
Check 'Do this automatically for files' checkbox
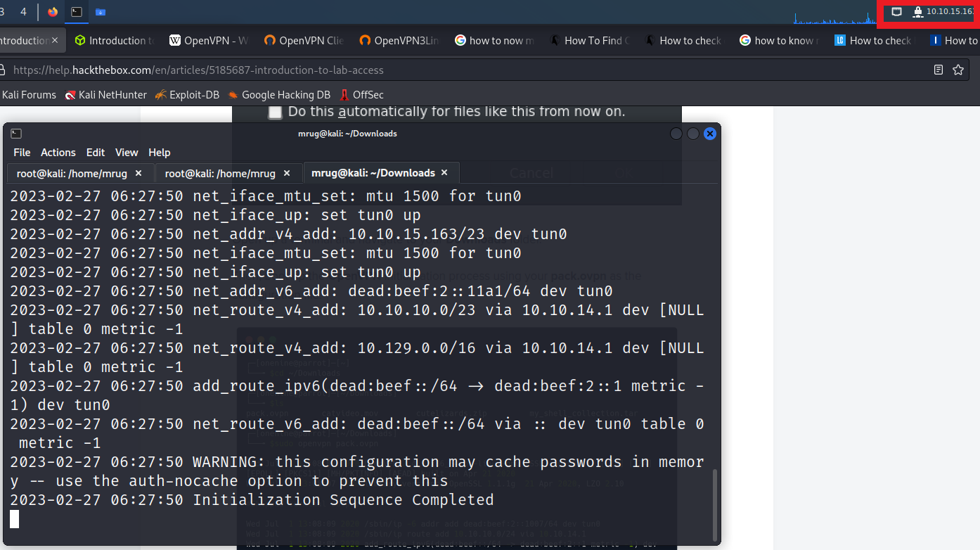pos(276,112)
